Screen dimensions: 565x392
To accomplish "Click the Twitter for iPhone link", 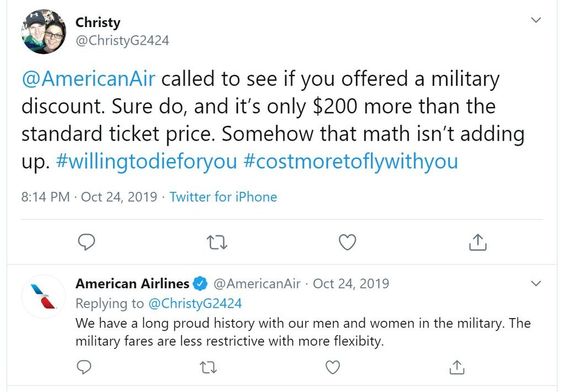I will click(x=223, y=197).
